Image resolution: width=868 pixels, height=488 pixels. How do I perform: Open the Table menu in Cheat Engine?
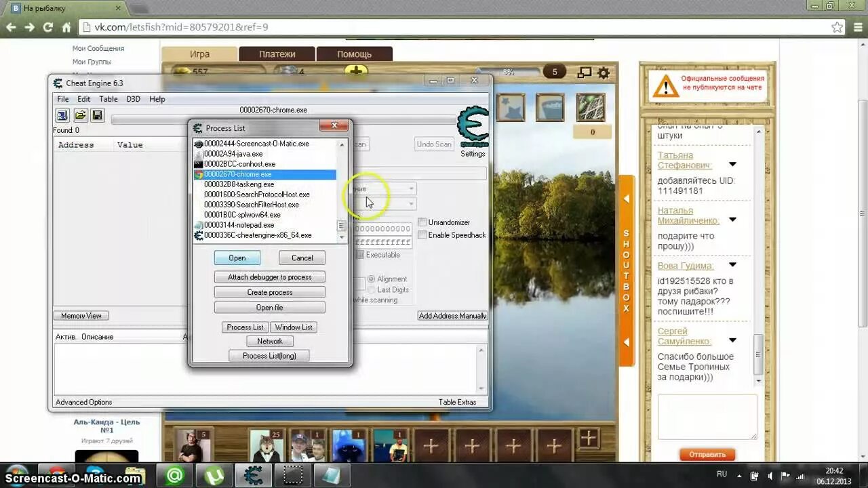coord(108,99)
